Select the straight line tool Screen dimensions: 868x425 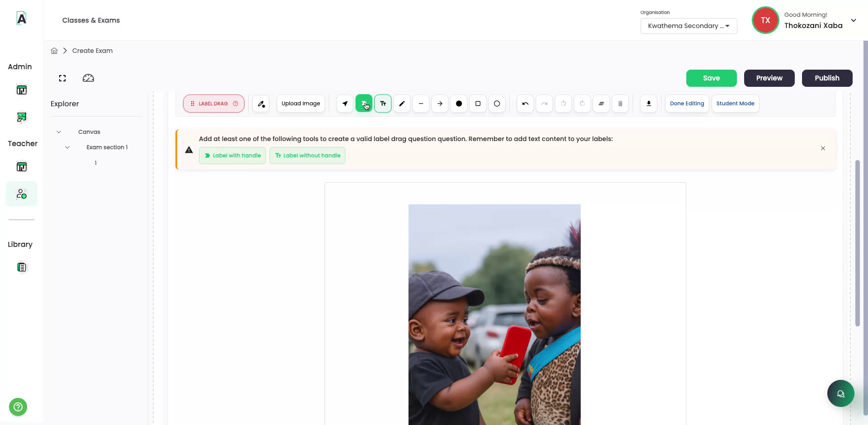[x=420, y=104]
